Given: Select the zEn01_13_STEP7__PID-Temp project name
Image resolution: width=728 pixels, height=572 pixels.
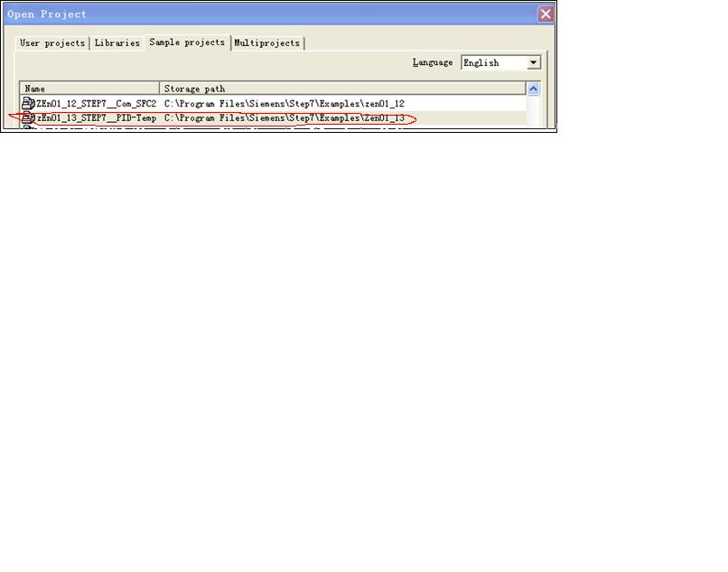Looking at the screenshot, I should (96, 118).
